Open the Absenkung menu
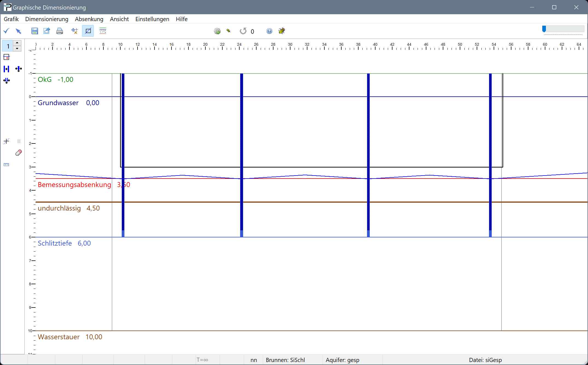 click(89, 19)
